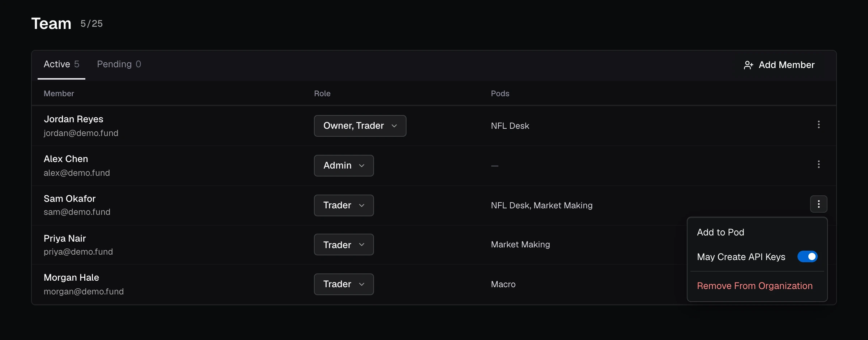Change Priya Nair's Trader role dropdown
This screenshot has height=340, width=868.
pyautogui.click(x=344, y=245)
